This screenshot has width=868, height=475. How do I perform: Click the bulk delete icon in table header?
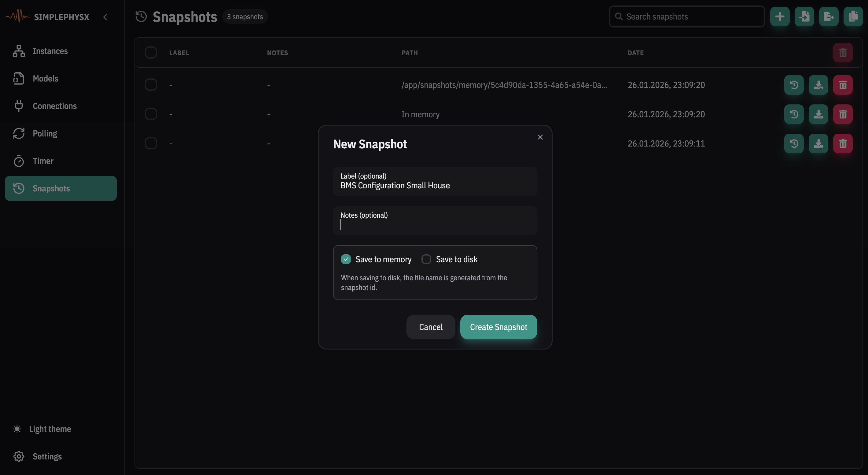pyautogui.click(x=842, y=53)
